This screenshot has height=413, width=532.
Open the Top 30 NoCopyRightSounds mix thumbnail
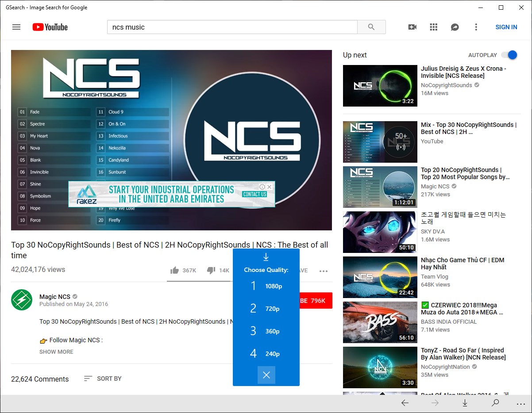click(x=380, y=142)
